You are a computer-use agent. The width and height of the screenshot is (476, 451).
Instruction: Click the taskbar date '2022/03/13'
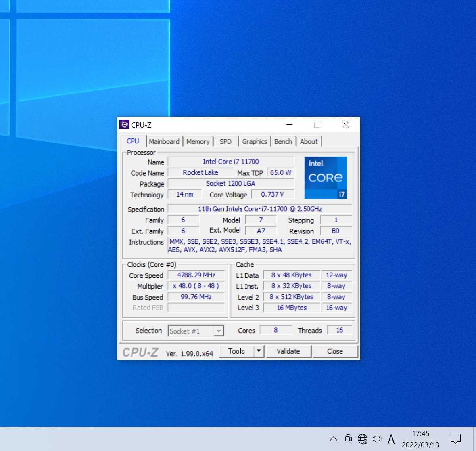pyautogui.click(x=420, y=445)
